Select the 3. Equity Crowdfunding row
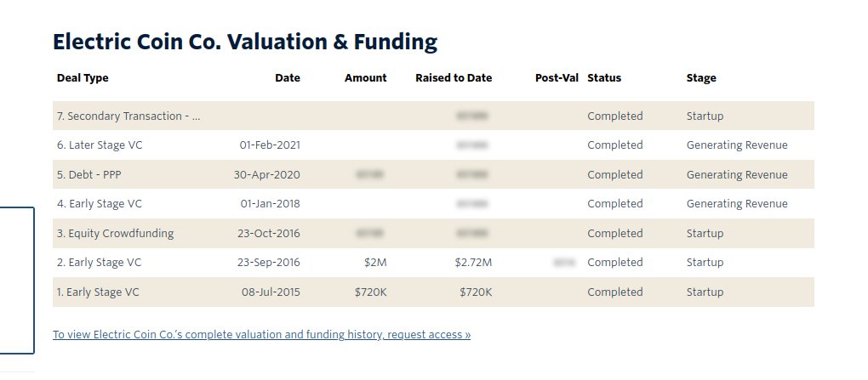 tap(433, 234)
